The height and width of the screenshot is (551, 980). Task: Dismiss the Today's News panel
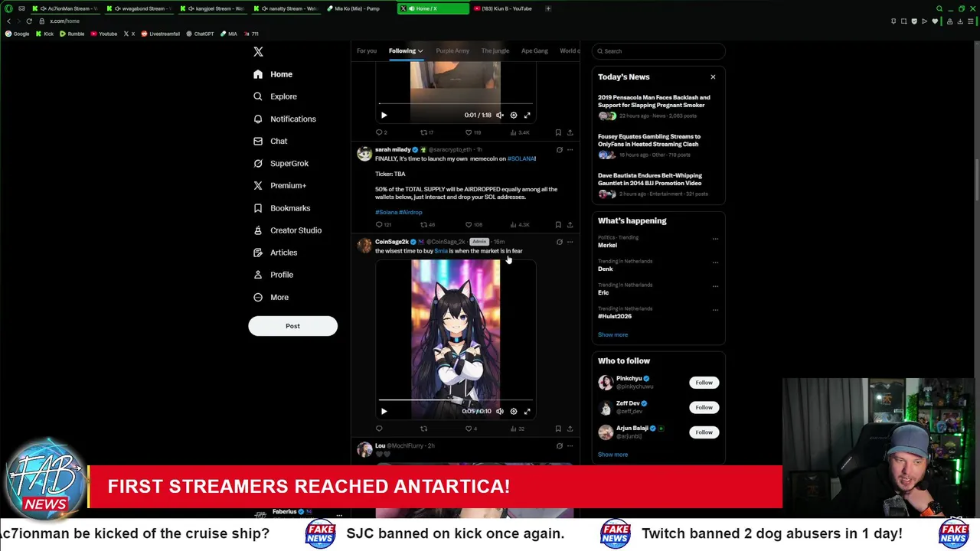point(713,77)
